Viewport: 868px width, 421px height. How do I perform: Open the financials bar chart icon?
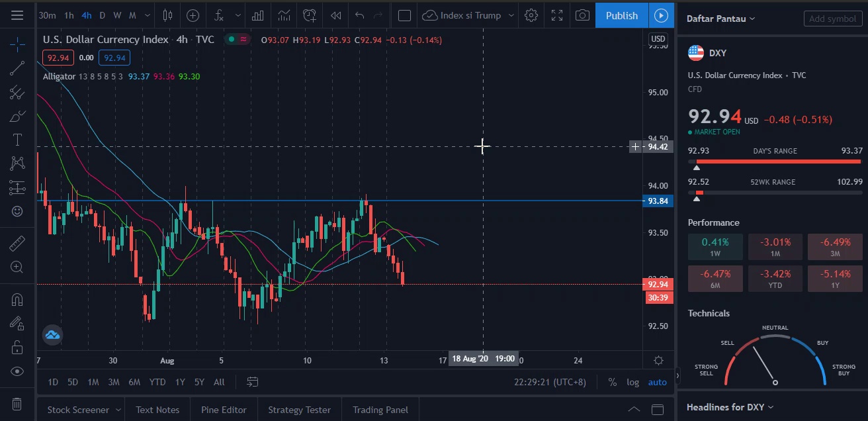(258, 15)
